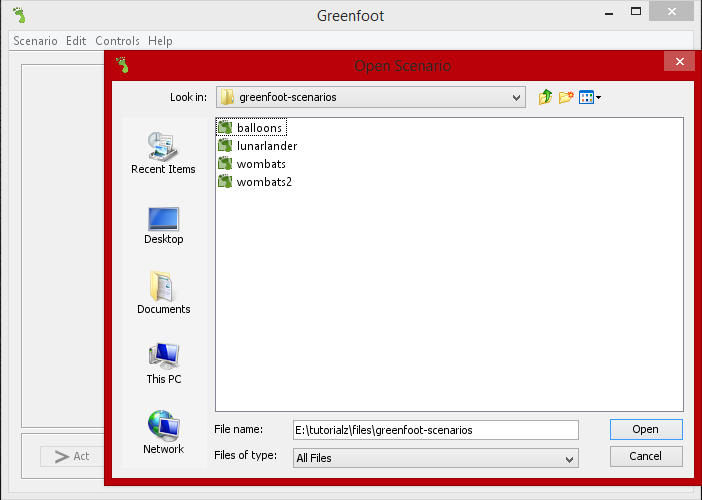The image size is (702, 500).
Task: Click the Open button
Action: 646,429
